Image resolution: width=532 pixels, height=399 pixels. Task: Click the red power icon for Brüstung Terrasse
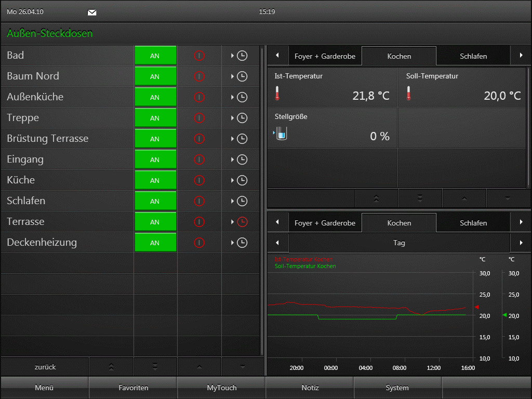tap(199, 139)
